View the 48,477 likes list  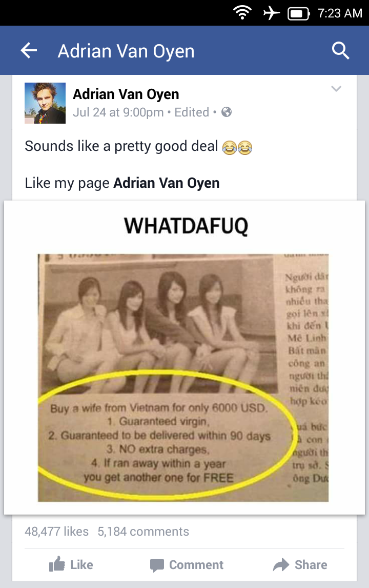click(x=56, y=532)
